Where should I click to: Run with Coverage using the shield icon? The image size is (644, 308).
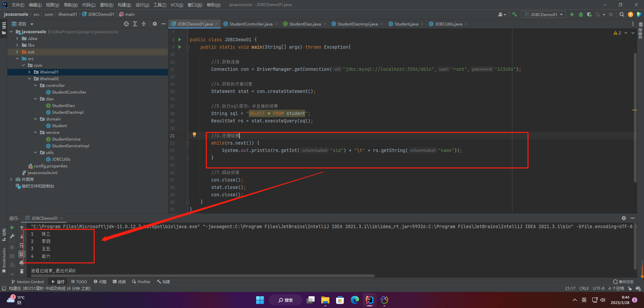[x=589, y=14]
